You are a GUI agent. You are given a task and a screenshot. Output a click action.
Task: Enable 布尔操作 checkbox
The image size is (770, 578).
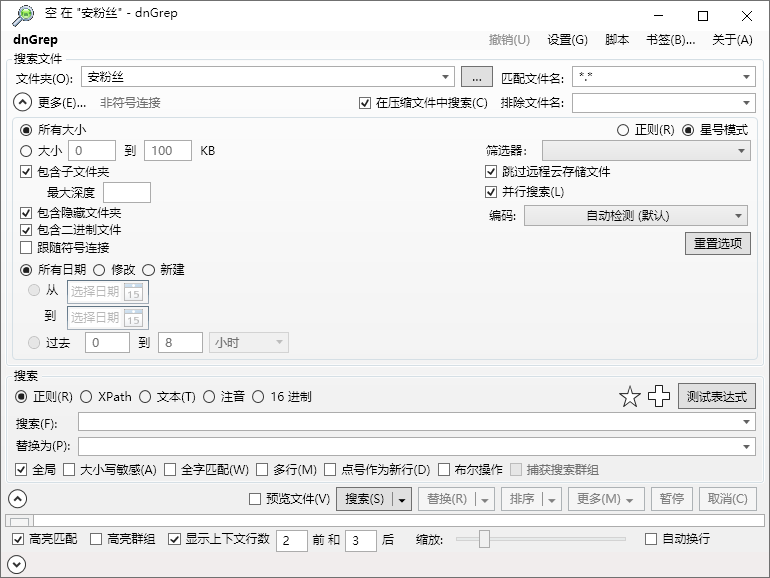443,470
